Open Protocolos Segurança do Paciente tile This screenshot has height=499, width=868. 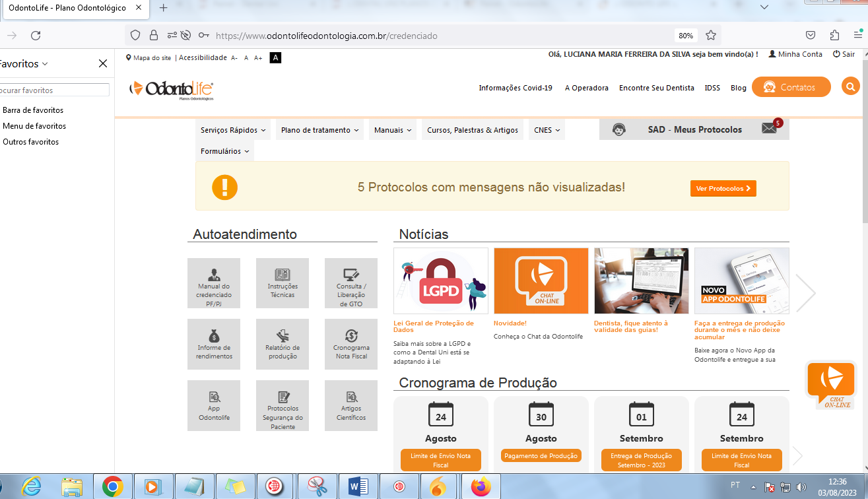(283, 406)
